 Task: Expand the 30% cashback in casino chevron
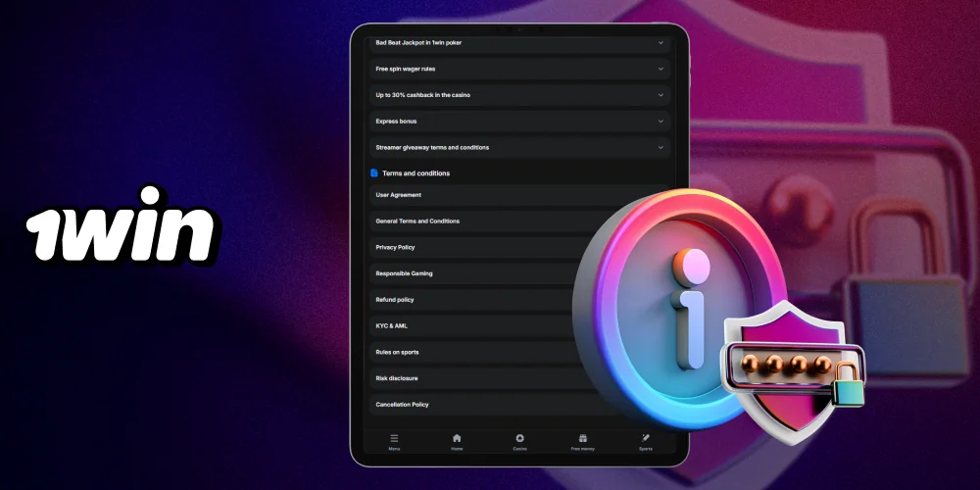[x=661, y=95]
